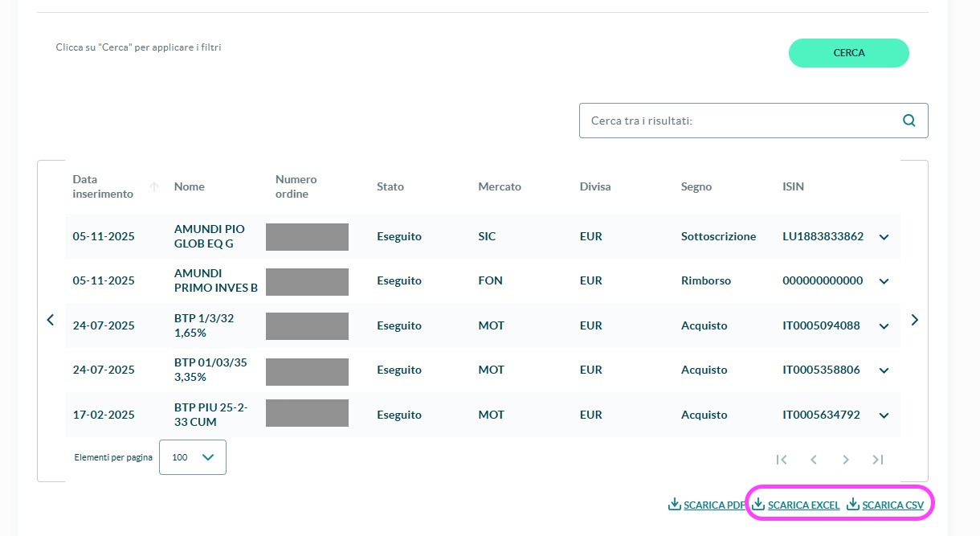This screenshot has height=536, width=980.
Task: Select ISIN LU1883833862 cell
Action: [x=823, y=236]
